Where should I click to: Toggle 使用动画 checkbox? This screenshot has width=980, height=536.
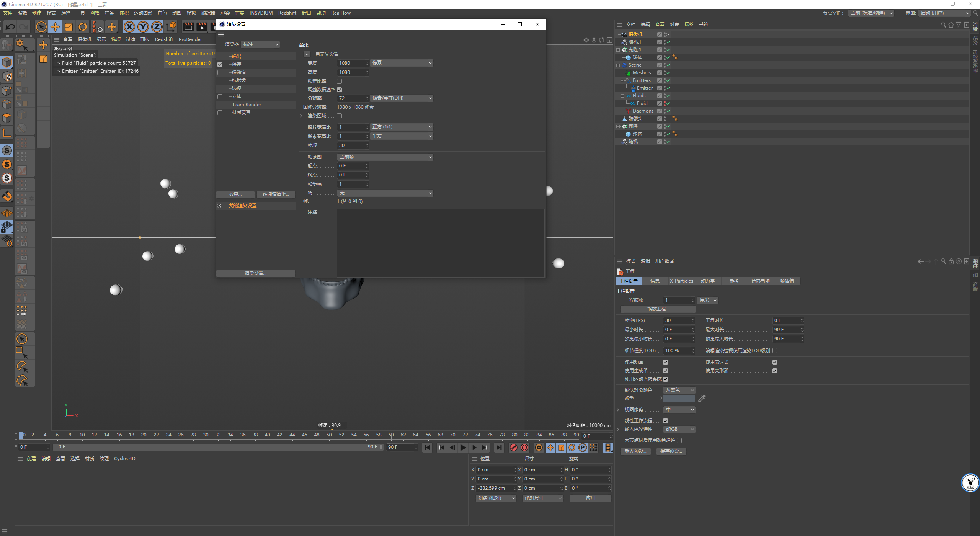tap(665, 363)
